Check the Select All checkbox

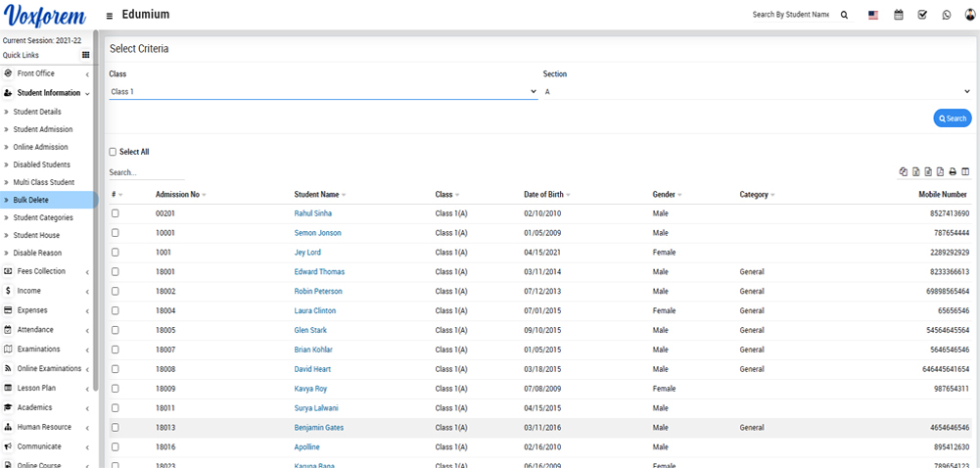tap(113, 152)
